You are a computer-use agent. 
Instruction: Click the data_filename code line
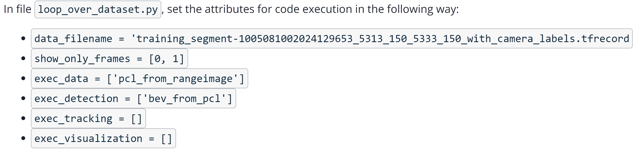pos(332,39)
